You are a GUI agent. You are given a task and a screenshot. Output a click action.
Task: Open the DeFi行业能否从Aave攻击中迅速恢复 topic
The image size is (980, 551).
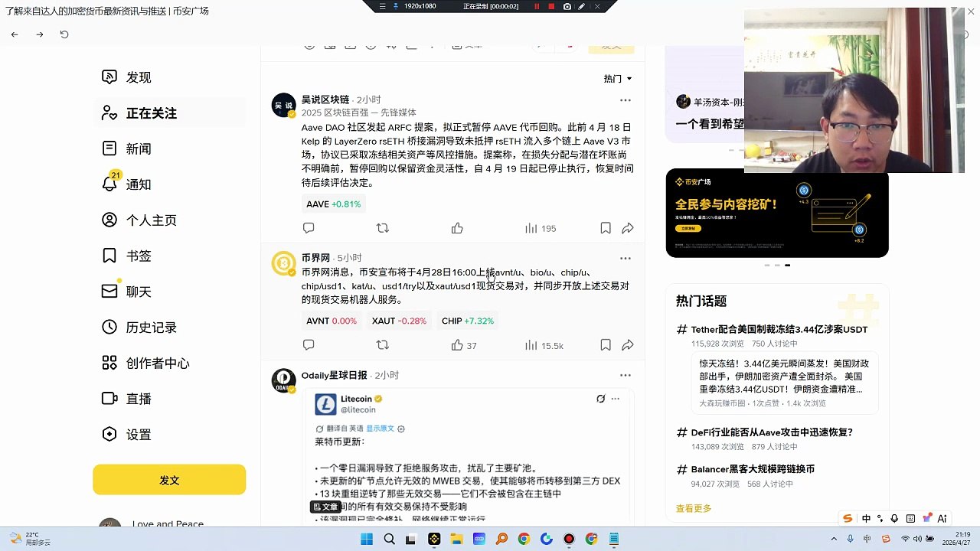772,432
